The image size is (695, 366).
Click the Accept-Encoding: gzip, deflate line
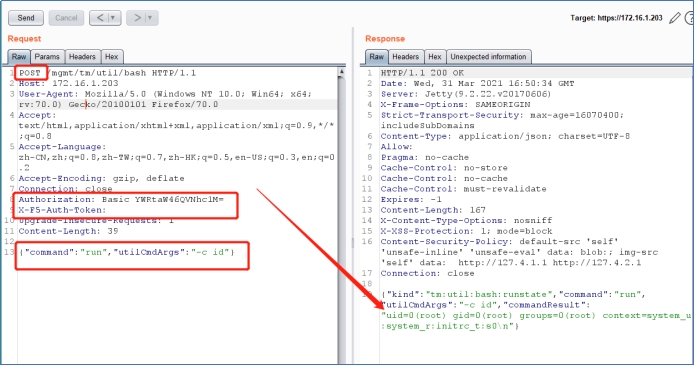pyautogui.click(x=102, y=179)
